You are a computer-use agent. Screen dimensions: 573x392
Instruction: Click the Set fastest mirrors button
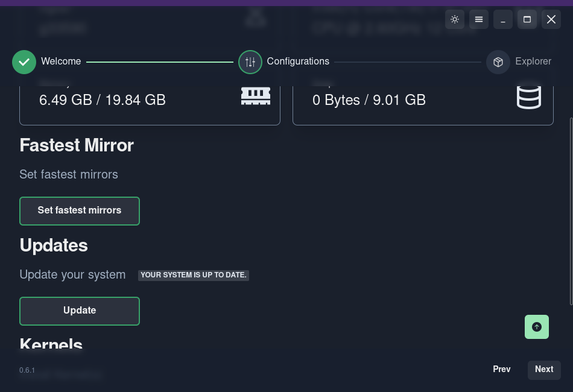point(80,211)
